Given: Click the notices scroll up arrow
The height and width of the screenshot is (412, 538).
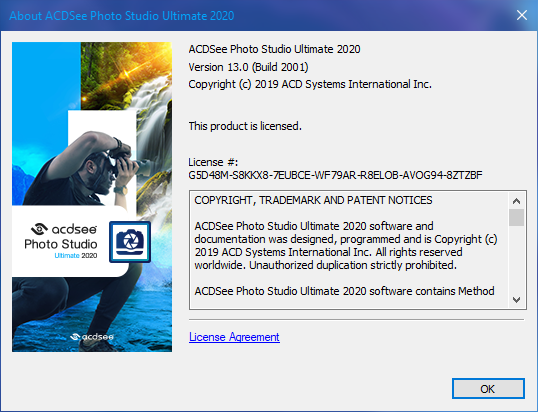Looking at the screenshot, I should tap(516, 201).
